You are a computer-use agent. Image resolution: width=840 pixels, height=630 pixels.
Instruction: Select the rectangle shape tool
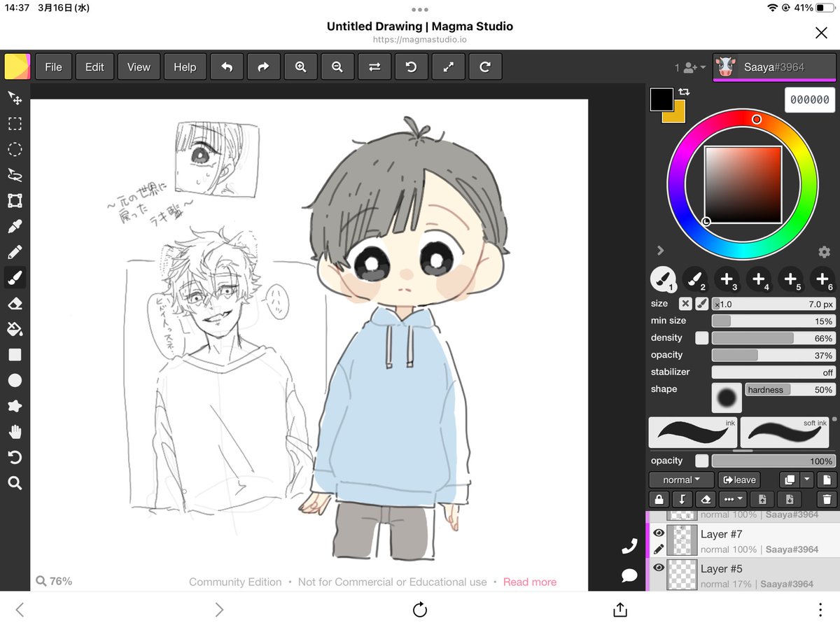pyautogui.click(x=15, y=355)
